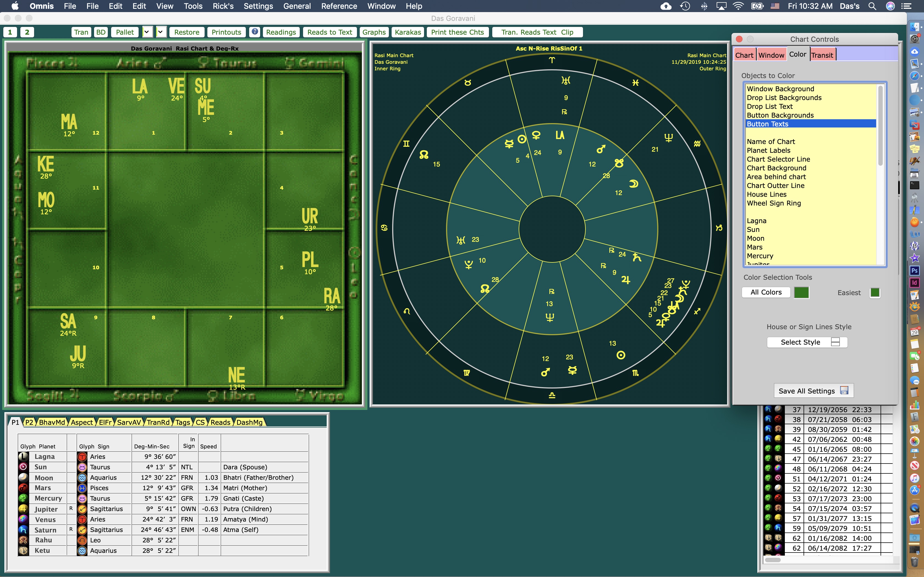Click the Aries sign glyph in Venus row
Screen dimensions: 924x577
82,519
